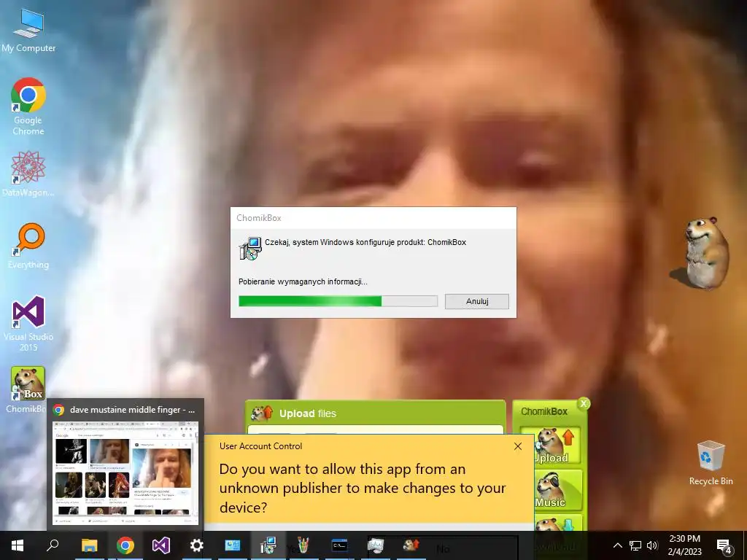The width and height of the screenshot is (747, 560).
Task: Select the Google Chrome desktop shortcut
Action: pos(28,106)
